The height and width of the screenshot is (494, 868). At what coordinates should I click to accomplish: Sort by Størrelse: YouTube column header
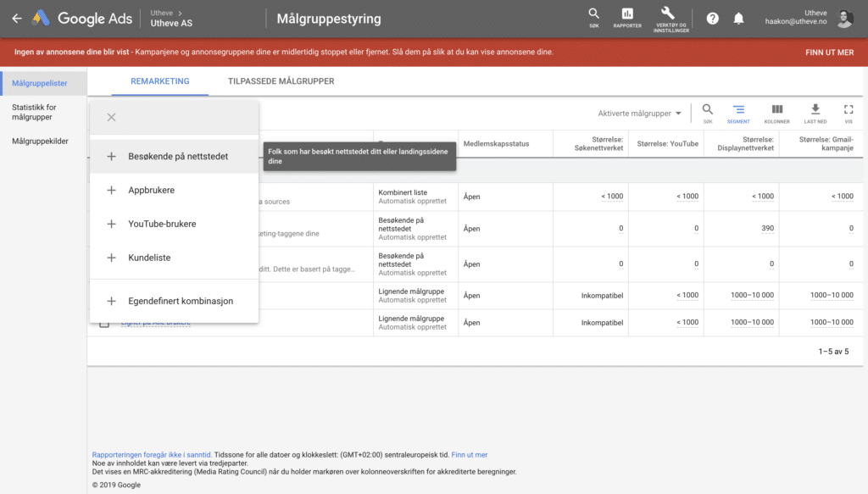pos(667,144)
